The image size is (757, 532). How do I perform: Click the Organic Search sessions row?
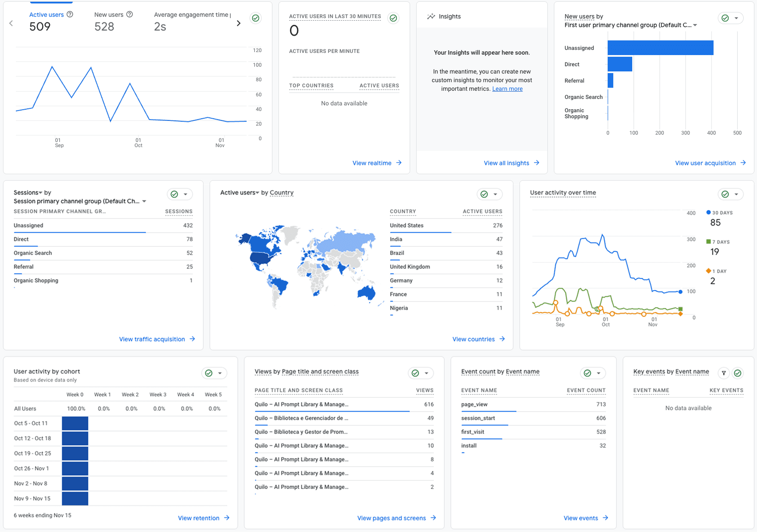point(103,253)
